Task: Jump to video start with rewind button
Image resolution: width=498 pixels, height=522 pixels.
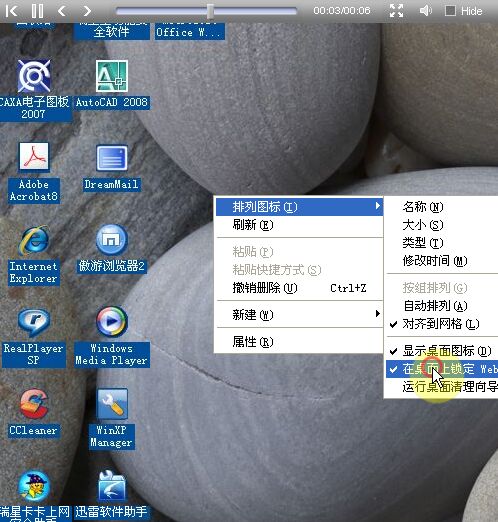Action: click(11, 11)
